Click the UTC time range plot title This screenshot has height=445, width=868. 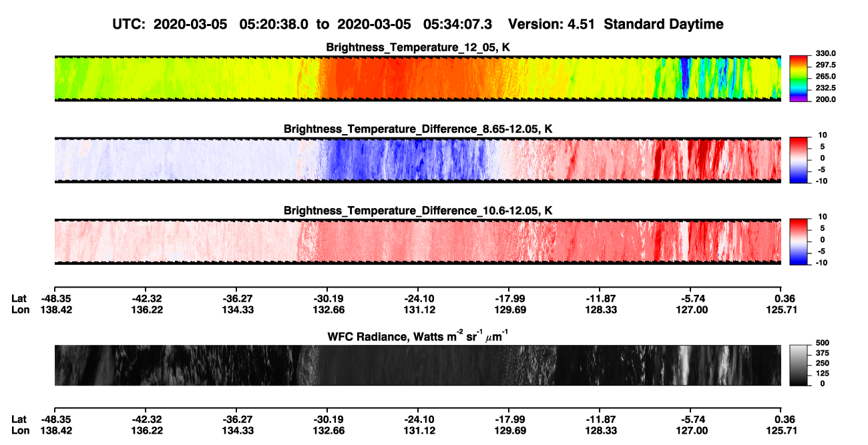[x=419, y=24]
